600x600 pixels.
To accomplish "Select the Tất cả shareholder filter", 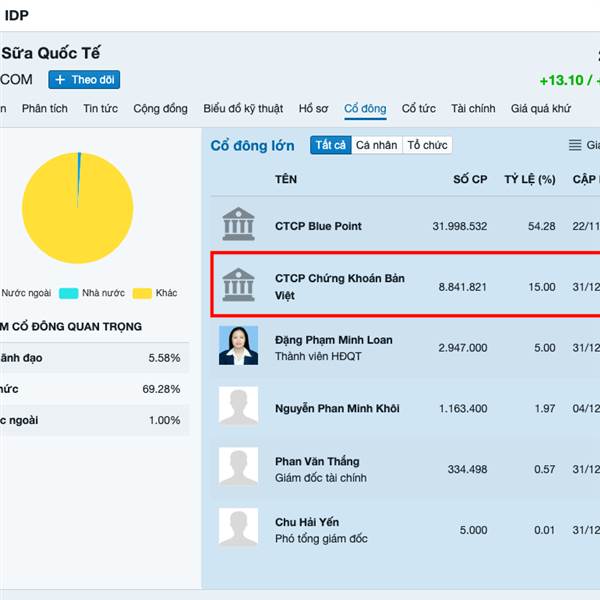I will click(331, 145).
